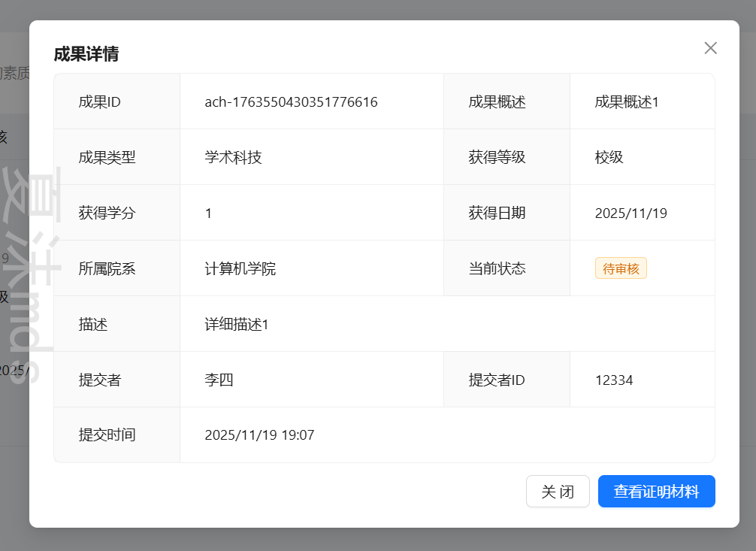The image size is (756, 551).
Task: Click the 待审核 status tag
Action: (x=621, y=268)
